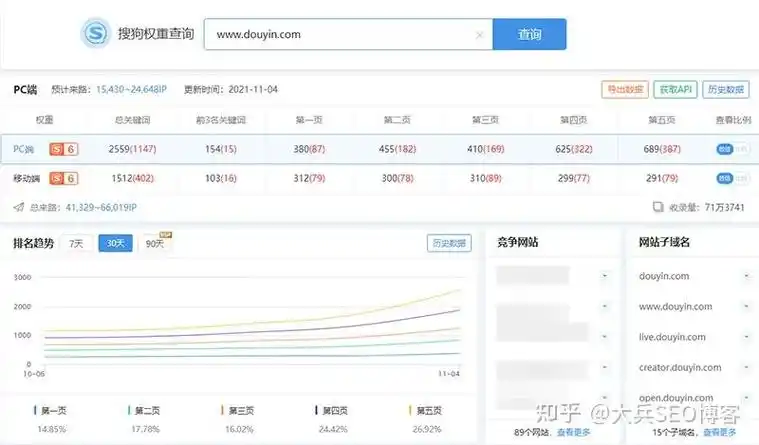Expand the third competitor site dropdown arrow
Viewport: 759px width, 445px height.
(x=605, y=337)
